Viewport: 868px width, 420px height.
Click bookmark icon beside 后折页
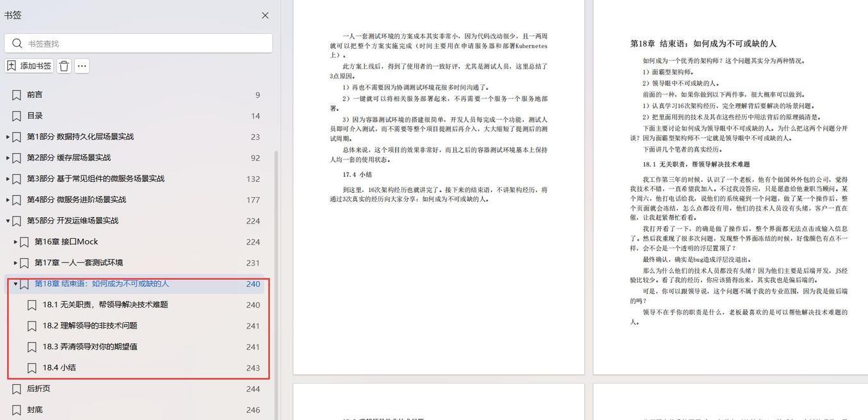(17, 389)
